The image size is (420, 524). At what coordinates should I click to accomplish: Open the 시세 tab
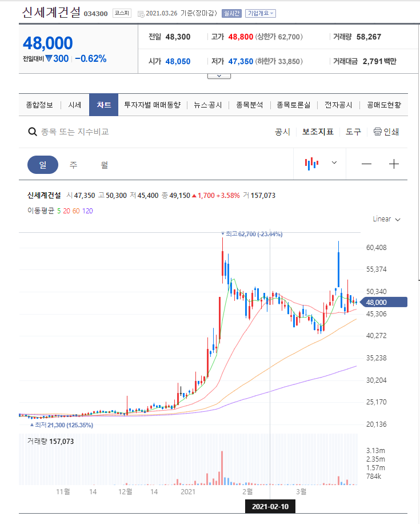75,105
